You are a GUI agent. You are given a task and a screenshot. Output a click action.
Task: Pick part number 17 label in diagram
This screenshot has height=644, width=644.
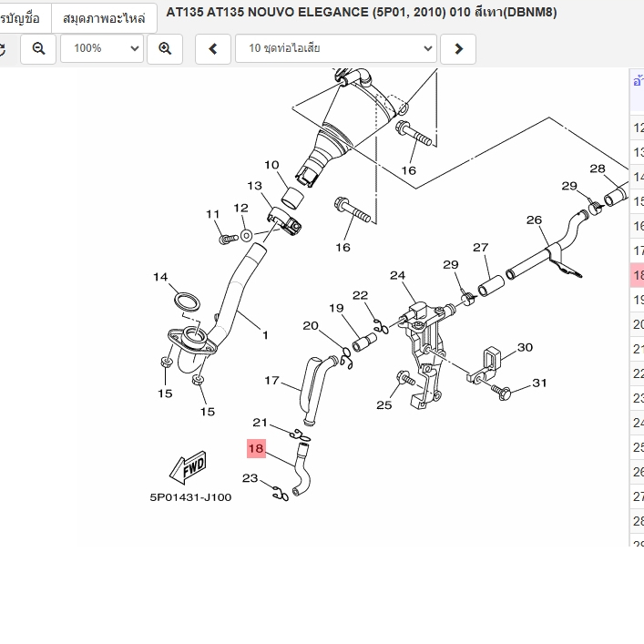point(271,381)
